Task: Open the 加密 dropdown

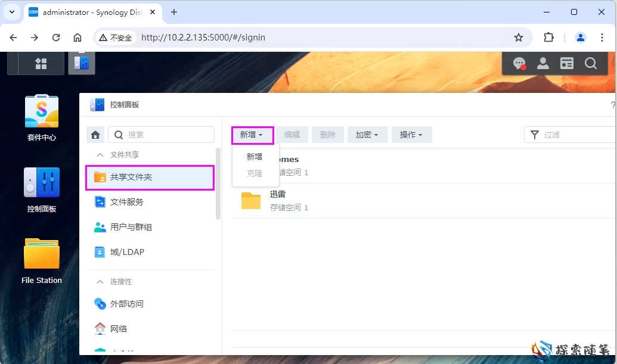Action: click(x=367, y=135)
